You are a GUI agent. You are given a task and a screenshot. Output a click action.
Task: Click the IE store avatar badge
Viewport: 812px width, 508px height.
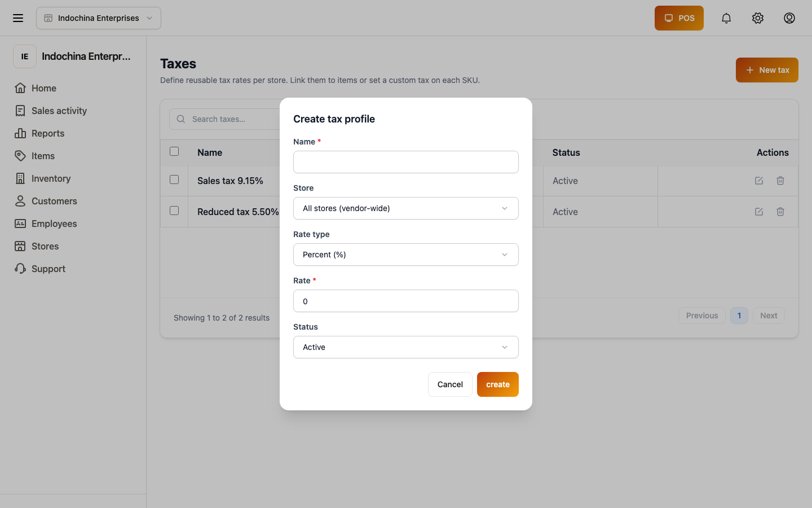point(25,56)
